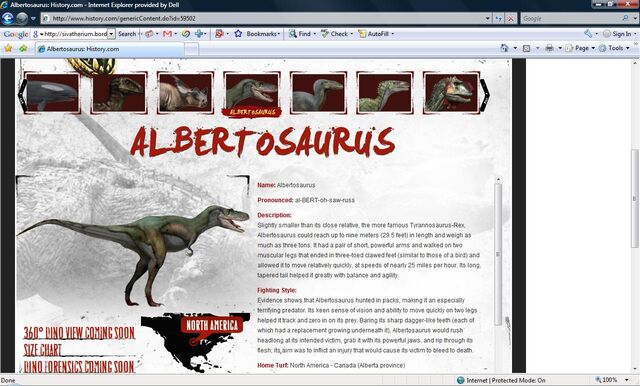Click the North America map label
This screenshot has height=386, width=640.
[212, 325]
